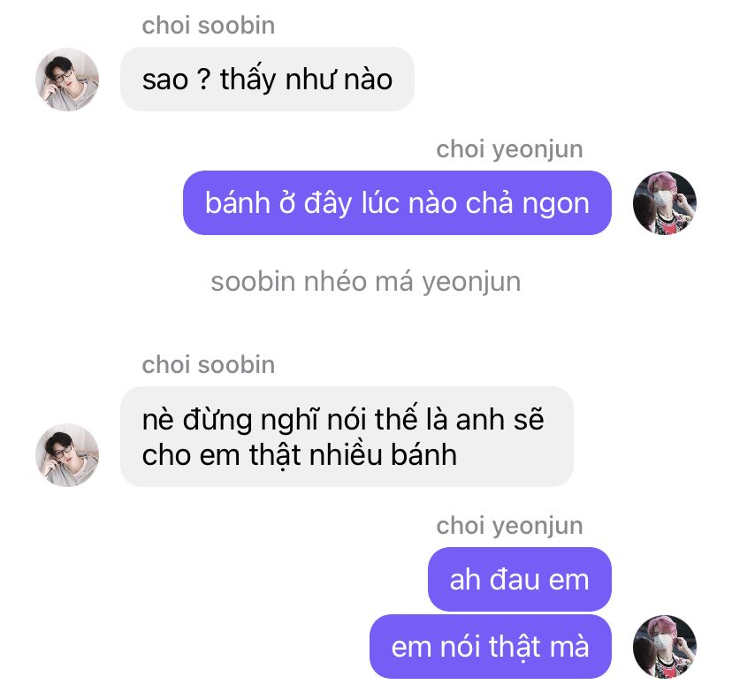732x700 pixels.
Task: Select the "soobin nhéo má yeonjun" system line
Action: coord(365,282)
